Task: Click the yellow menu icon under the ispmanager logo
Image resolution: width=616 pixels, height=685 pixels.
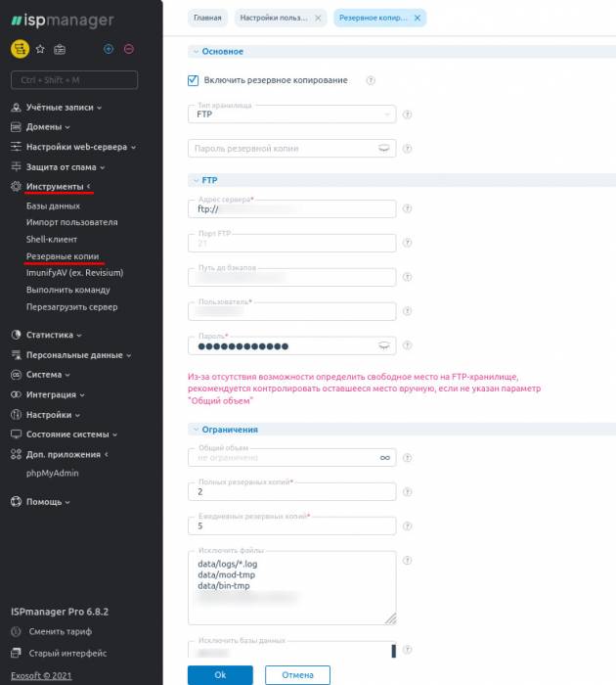Action: 20,49
